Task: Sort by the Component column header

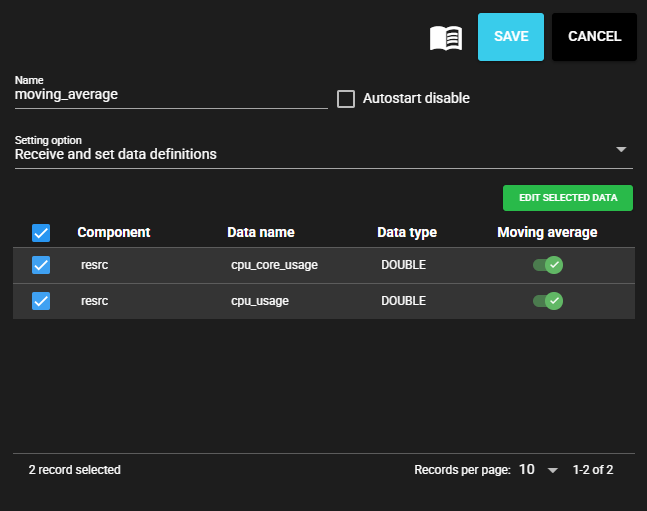Action: (x=114, y=233)
